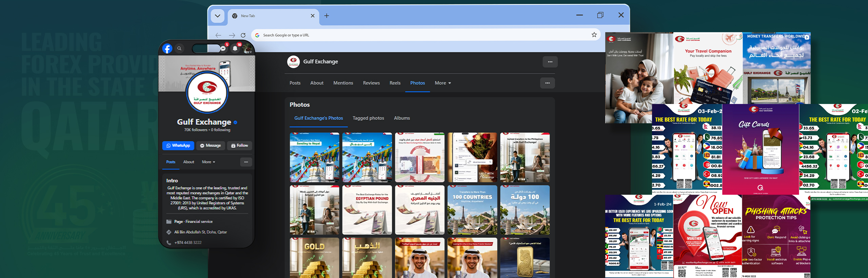Click the search magnifier beside Facebook logo
Image resolution: width=868 pixels, height=278 pixels.
179,48
